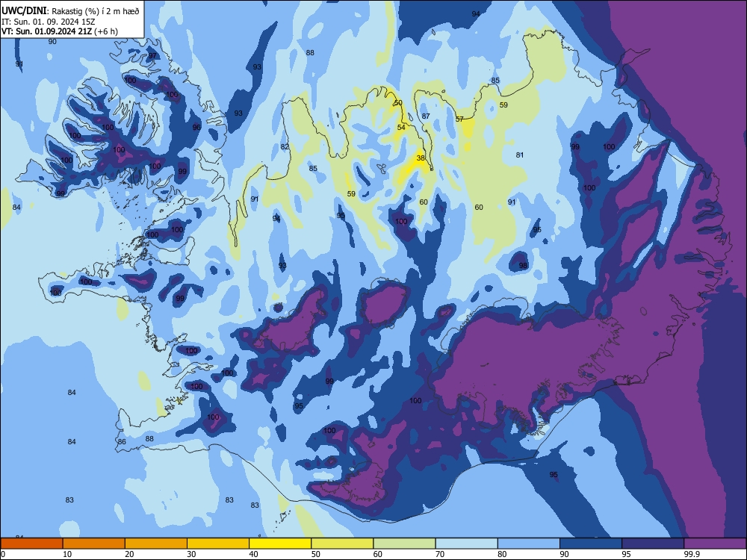Click the 80–90 light blue legend swatch
Viewport: 747px width, 560px height.
tap(529, 544)
